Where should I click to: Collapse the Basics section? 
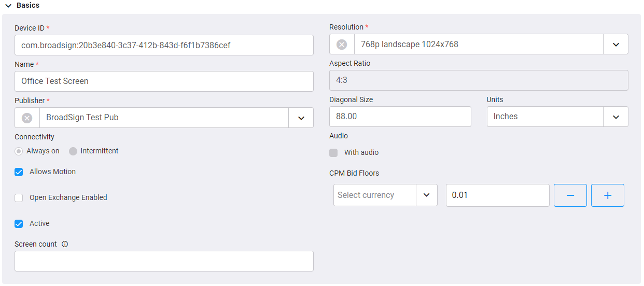(8, 6)
